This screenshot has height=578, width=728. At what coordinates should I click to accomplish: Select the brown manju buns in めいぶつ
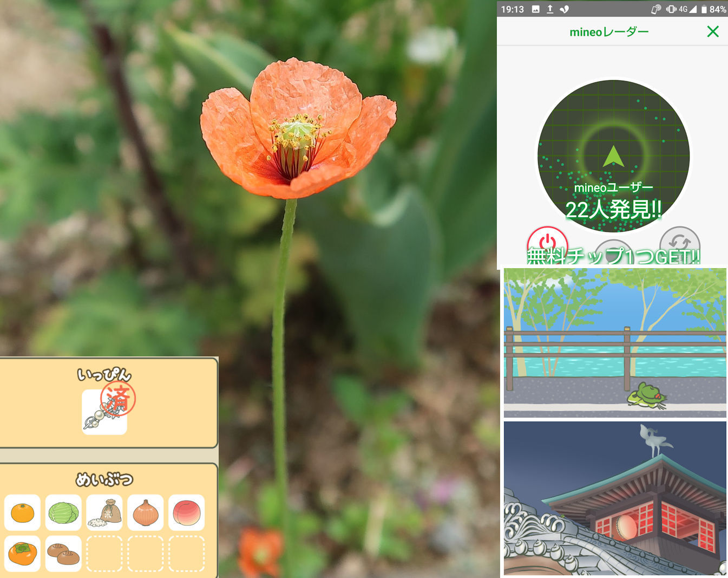point(63,554)
